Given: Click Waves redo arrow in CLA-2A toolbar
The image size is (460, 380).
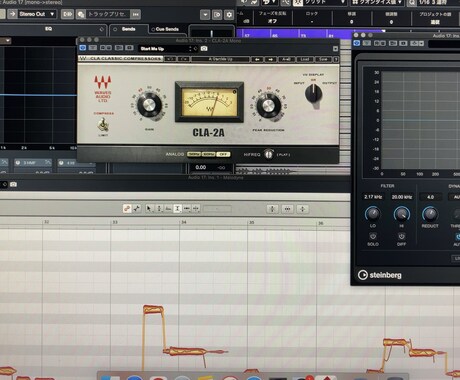Looking at the screenshot, I should point(184,59).
